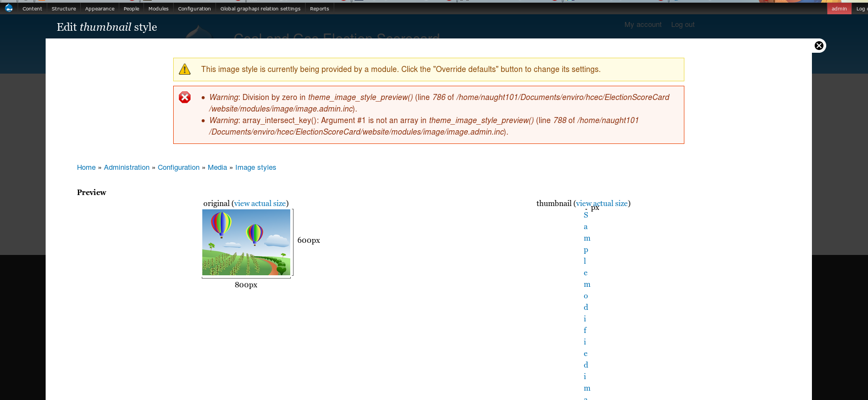The image size is (868, 400).
Task: Open the Structure admin menu
Action: pos(64,9)
